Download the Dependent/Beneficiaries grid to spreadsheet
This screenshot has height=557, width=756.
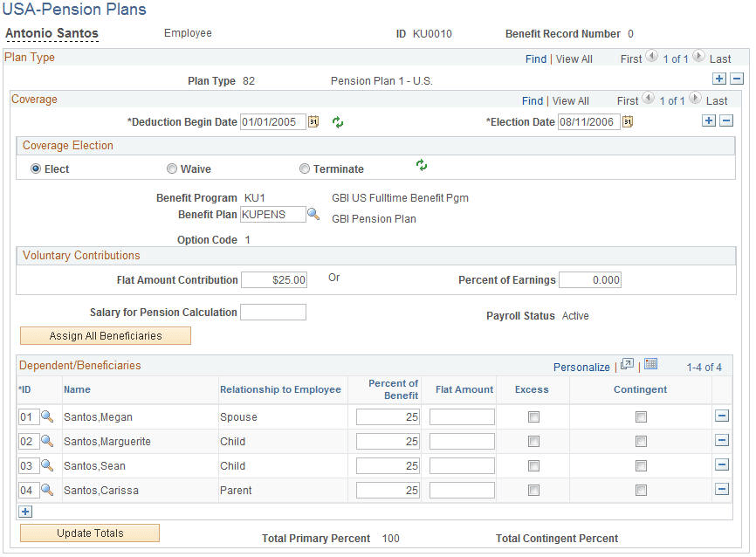649,366
